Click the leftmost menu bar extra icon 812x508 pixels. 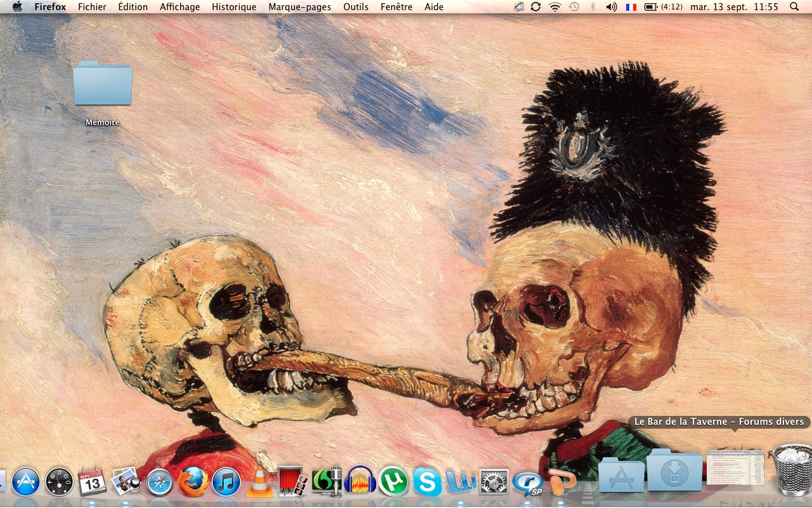(519, 7)
